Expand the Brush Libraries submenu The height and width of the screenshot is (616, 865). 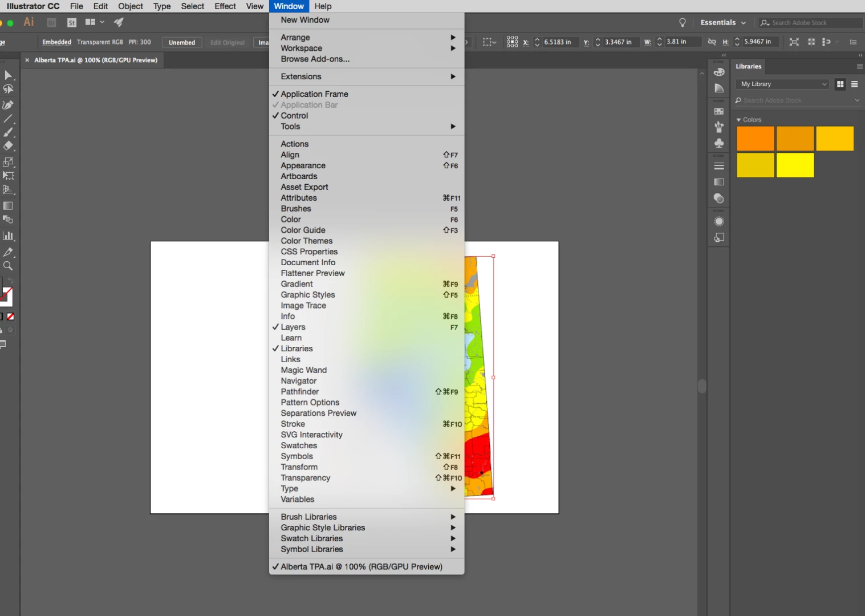coord(367,517)
